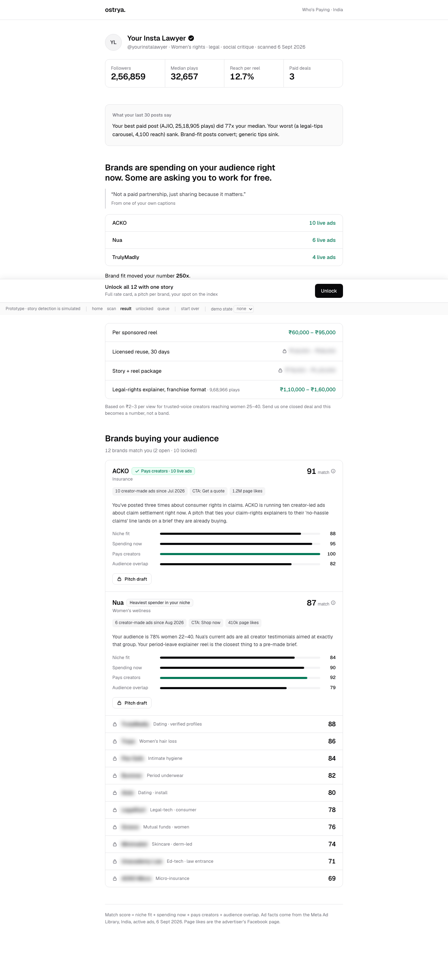Screen dimensions: 448x980
Task: Switch to unlocked in prototype bar
Action: (x=145, y=309)
